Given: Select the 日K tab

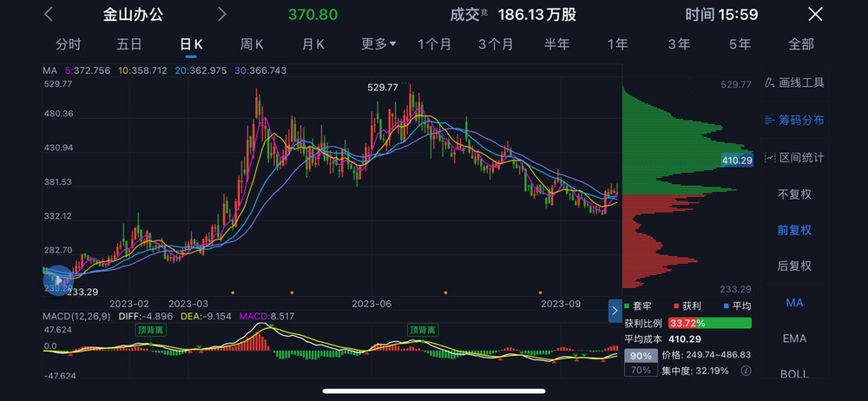Looking at the screenshot, I should pos(192,44).
